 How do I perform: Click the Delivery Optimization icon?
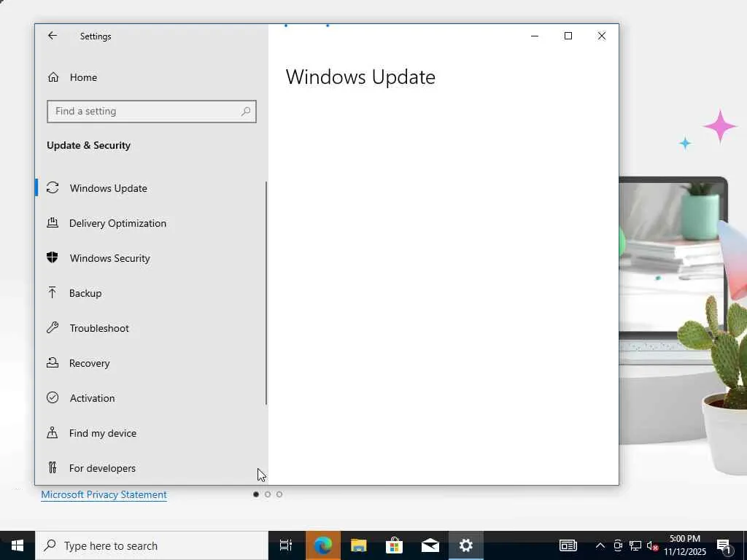coord(53,222)
